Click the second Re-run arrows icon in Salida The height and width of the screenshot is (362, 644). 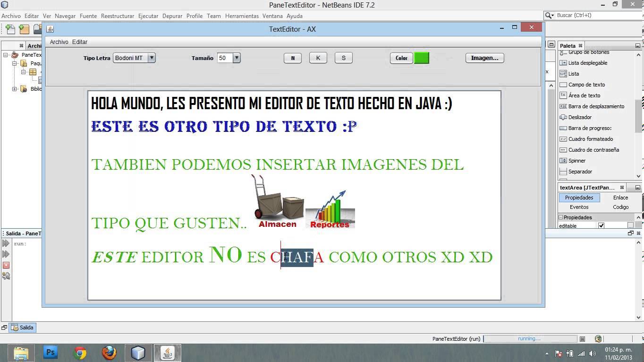click(x=6, y=254)
